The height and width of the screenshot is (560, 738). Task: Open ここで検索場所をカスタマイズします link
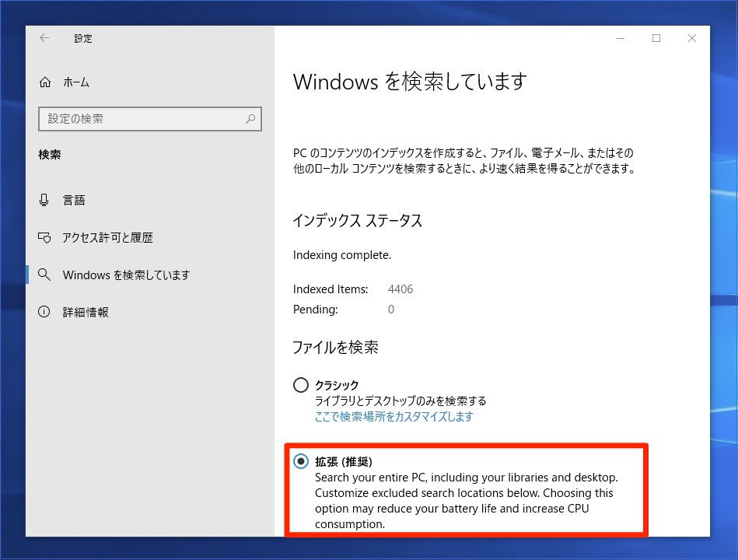[x=394, y=416]
